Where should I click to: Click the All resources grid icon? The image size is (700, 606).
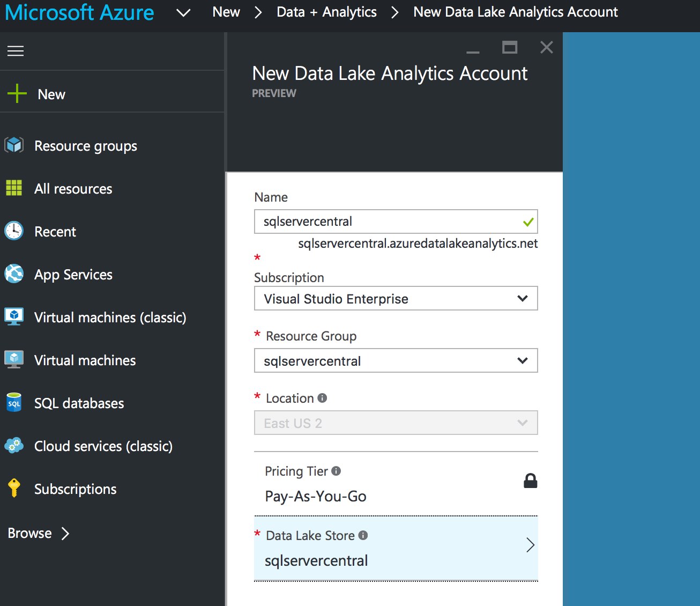click(x=14, y=188)
